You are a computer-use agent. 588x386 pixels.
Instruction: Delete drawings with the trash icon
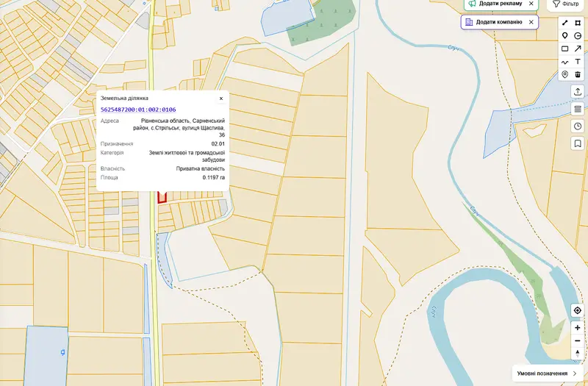click(x=578, y=74)
